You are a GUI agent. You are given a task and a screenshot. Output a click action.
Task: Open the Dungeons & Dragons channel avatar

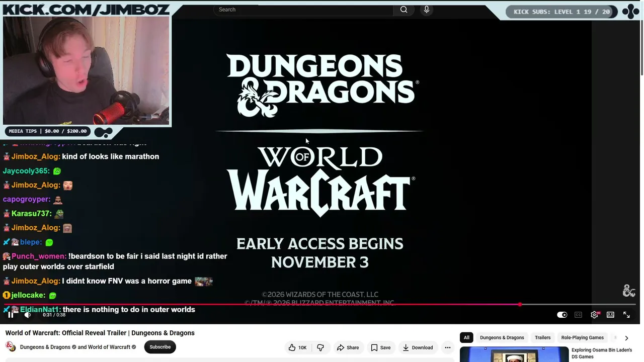pos(11,346)
